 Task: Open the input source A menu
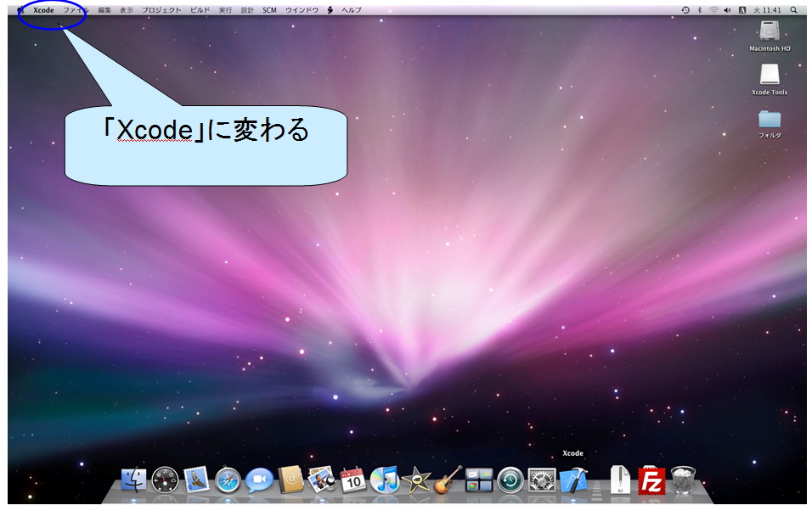742,10
